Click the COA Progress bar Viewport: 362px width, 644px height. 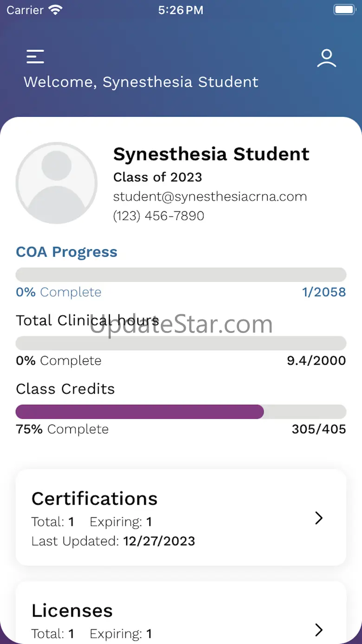pos(181,275)
